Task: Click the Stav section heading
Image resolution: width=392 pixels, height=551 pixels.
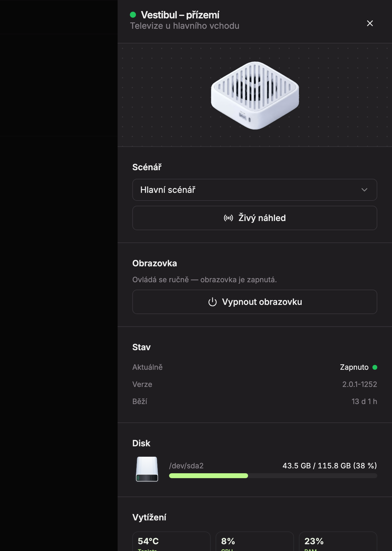Action: [x=141, y=347]
